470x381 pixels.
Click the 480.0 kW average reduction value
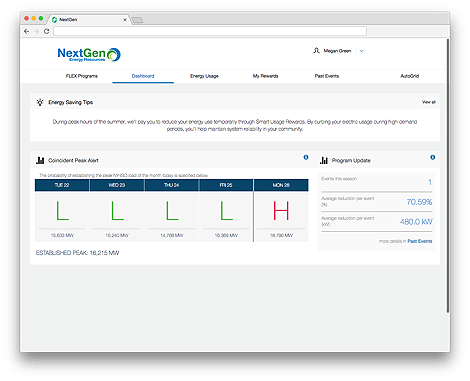click(x=416, y=222)
